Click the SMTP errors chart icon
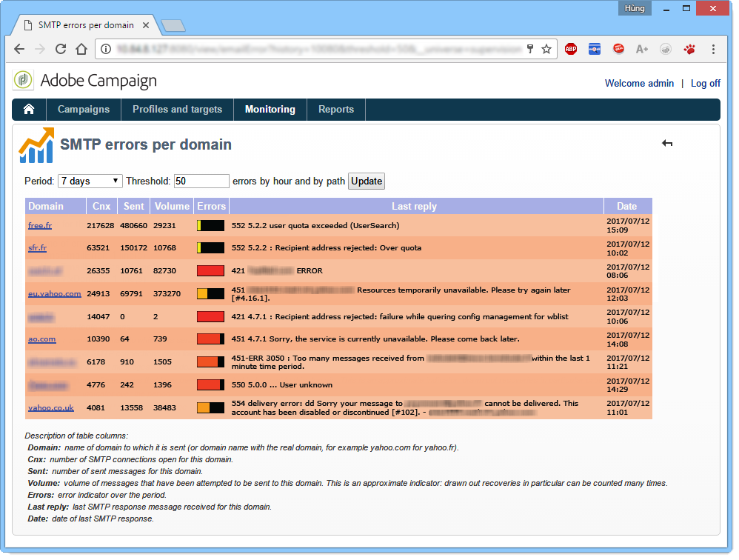Viewport: 739px width, 560px height. click(36, 145)
